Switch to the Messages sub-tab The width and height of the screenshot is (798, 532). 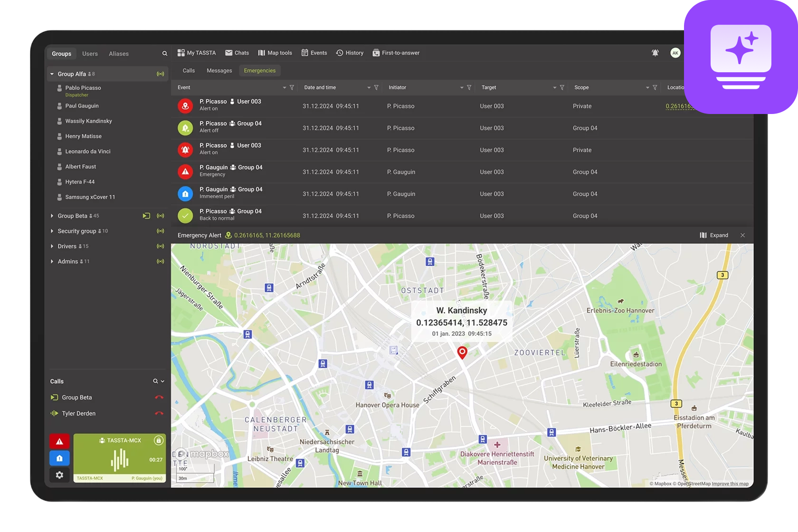(219, 70)
